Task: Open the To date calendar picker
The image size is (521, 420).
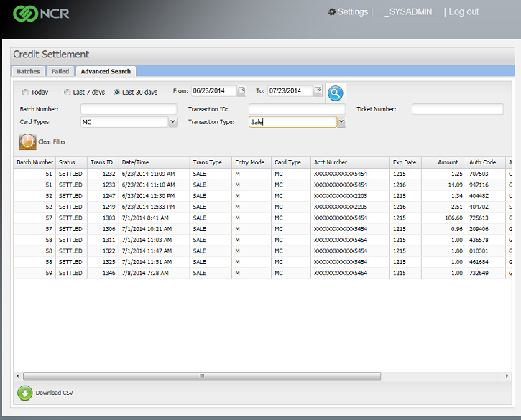Action: 317,91
